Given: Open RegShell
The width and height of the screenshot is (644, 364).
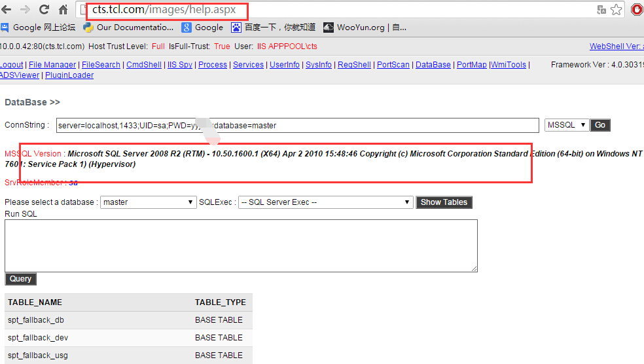Looking at the screenshot, I should pos(355,65).
